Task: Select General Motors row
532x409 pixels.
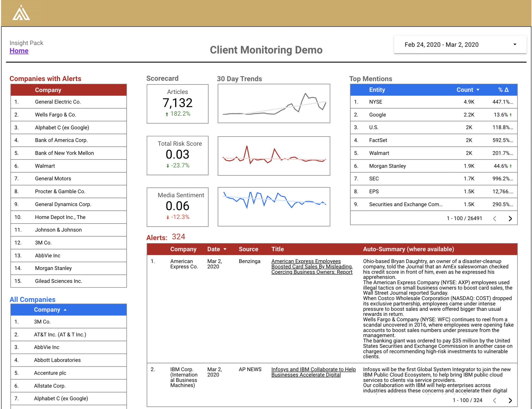Action: coord(69,178)
